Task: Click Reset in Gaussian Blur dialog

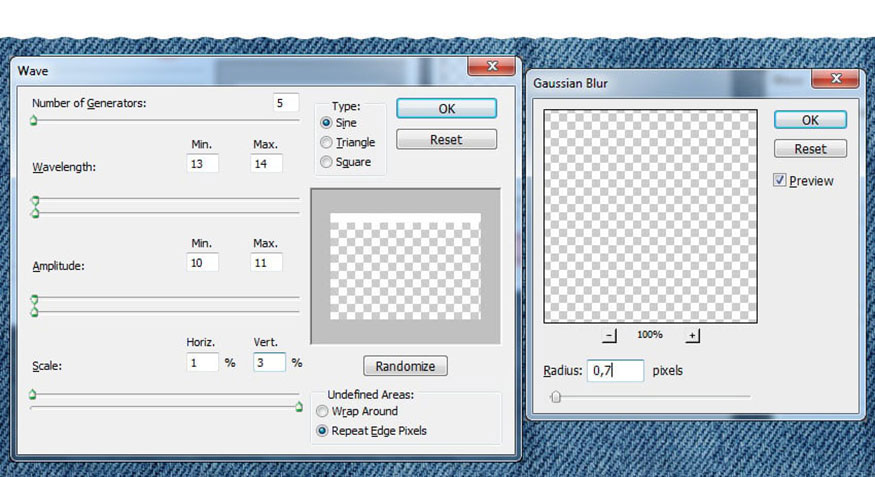Action: click(810, 149)
